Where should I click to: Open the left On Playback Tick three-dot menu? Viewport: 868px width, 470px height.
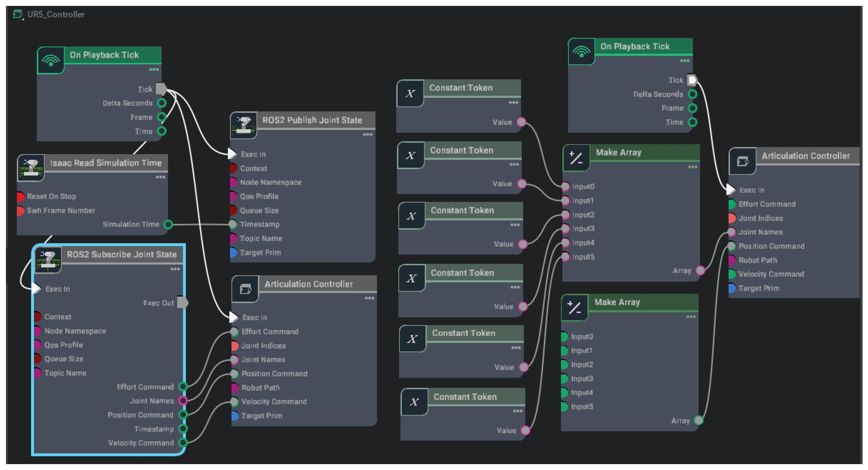[154, 69]
